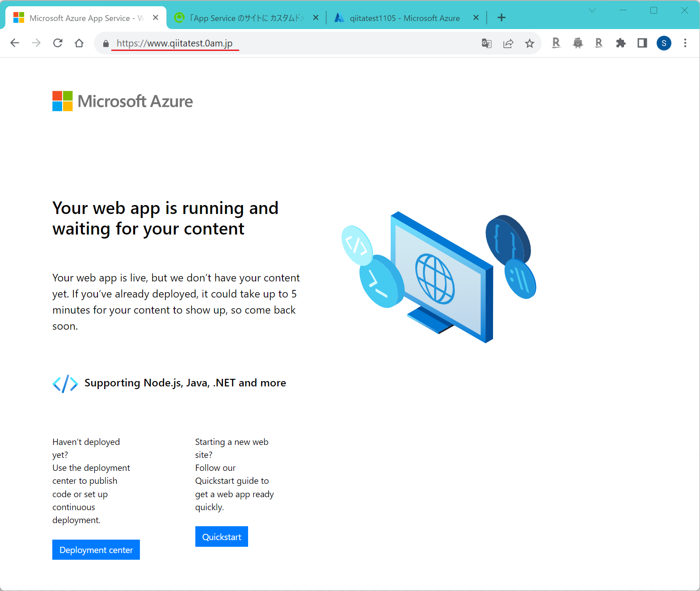Open the Extensions puzzle piece menu

pyautogui.click(x=620, y=43)
